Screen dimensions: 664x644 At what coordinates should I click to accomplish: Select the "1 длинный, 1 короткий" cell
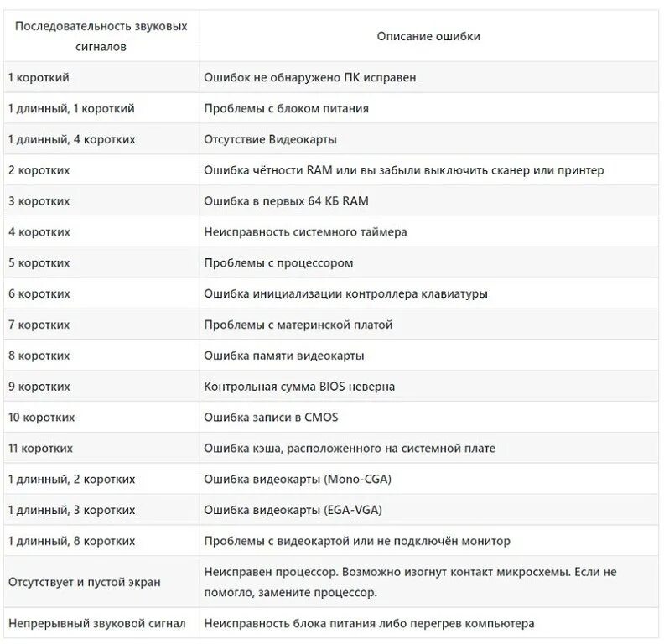(71, 108)
